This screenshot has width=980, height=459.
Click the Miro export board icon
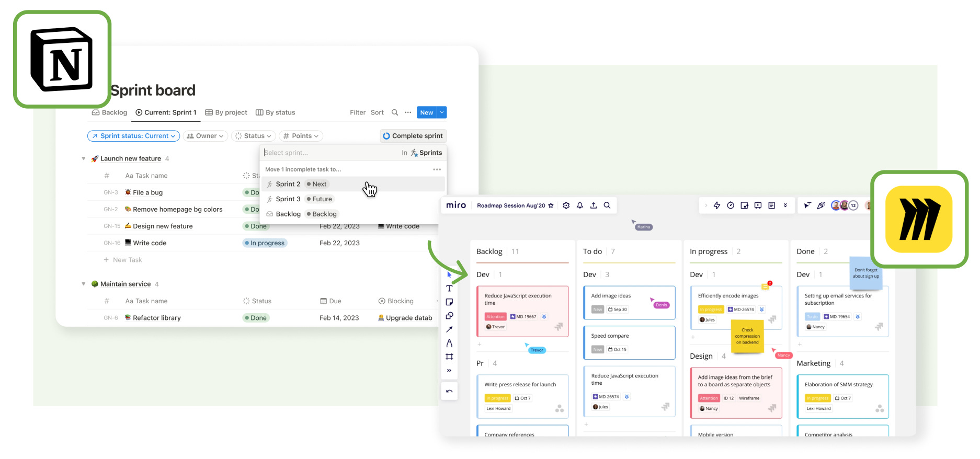pos(594,205)
